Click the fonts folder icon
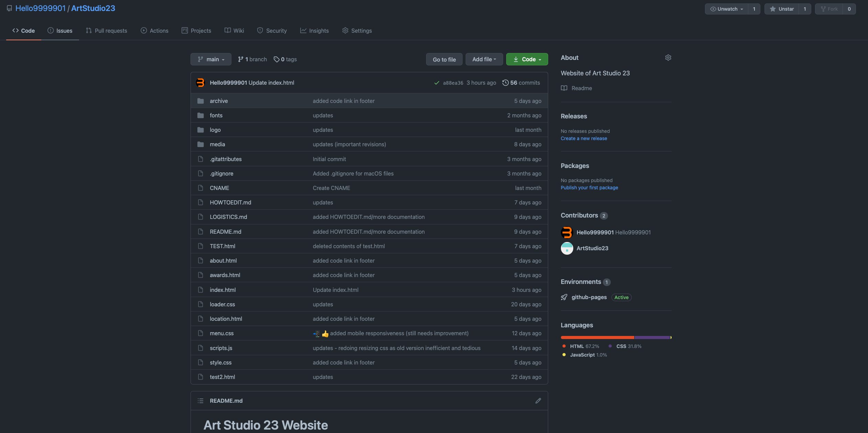This screenshot has width=868, height=433. click(200, 115)
